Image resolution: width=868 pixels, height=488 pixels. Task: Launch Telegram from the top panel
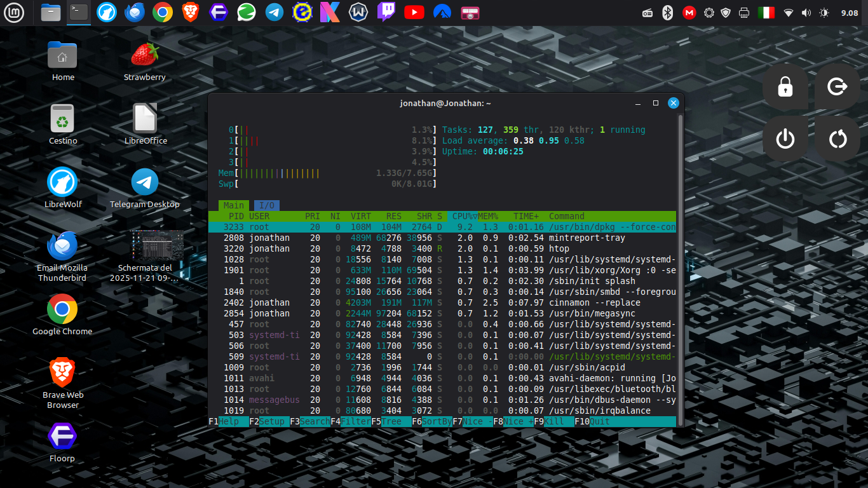pos(275,12)
